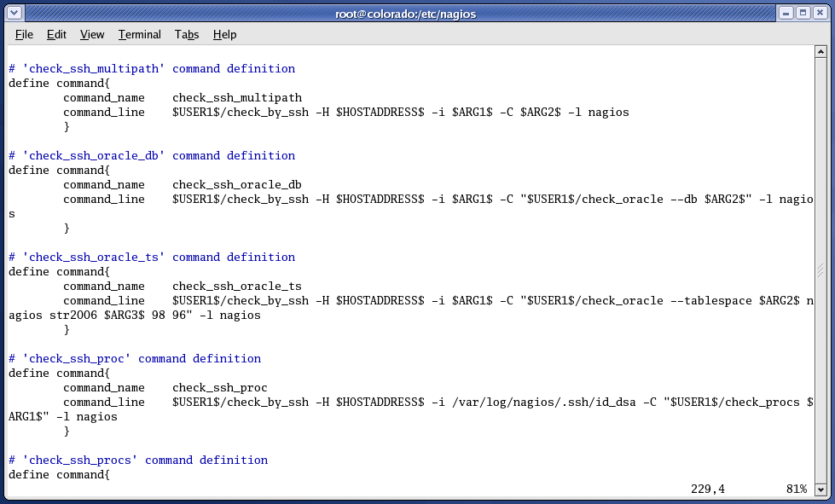
Task: Click the command_name check_ssh_proc value
Action: 220,388
